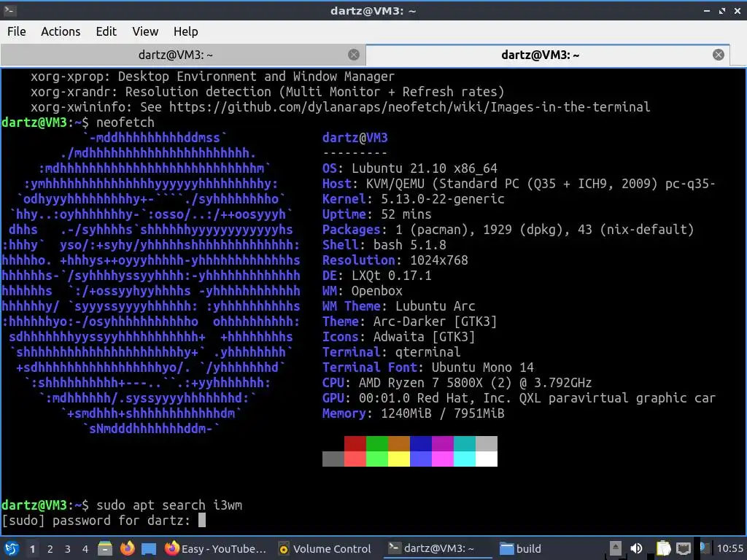This screenshot has width=747, height=560.
Task: Open the Volume Control taskbar entry
Action: (x=325, y=548)
